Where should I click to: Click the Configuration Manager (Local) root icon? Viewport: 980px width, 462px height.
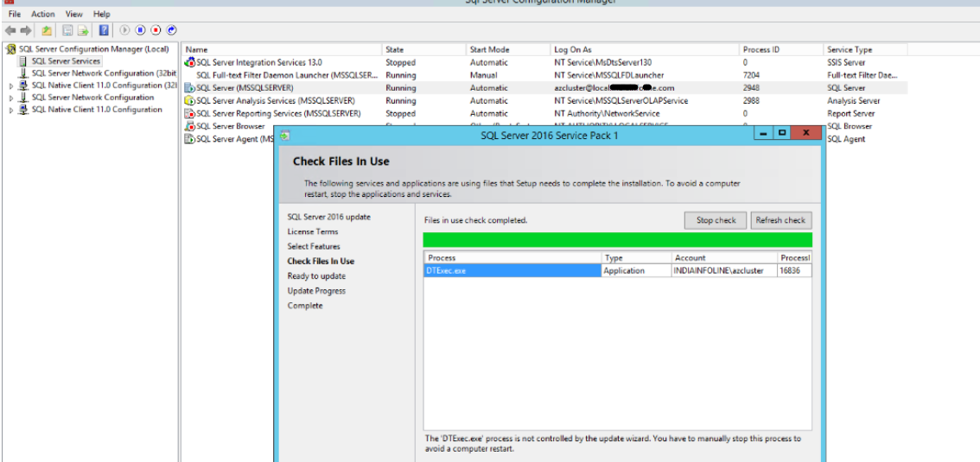(x=11, y=49)
